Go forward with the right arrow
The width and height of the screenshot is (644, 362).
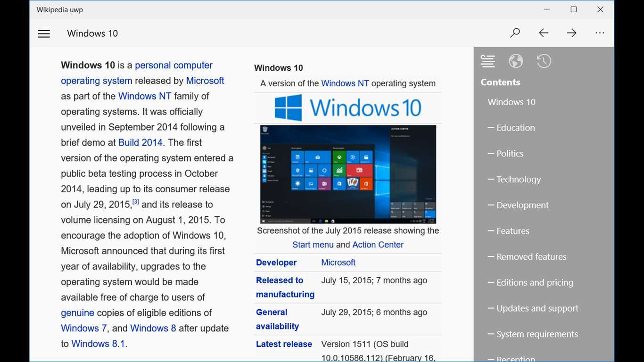[x=571, y=33]
